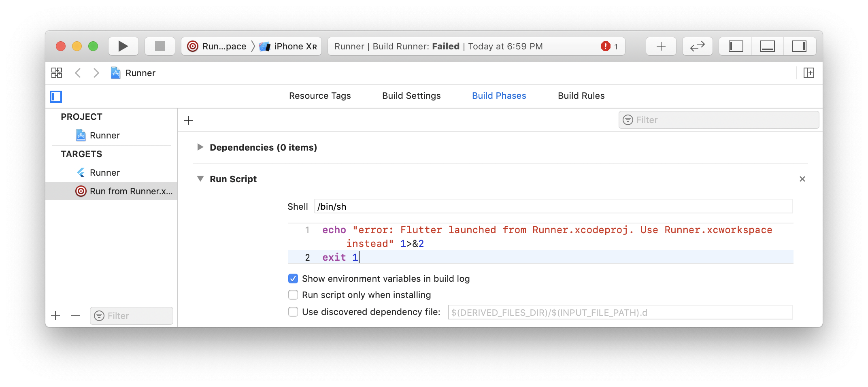
Task: Open the iPhone XR device selector
Action: [x=288, y=46]
